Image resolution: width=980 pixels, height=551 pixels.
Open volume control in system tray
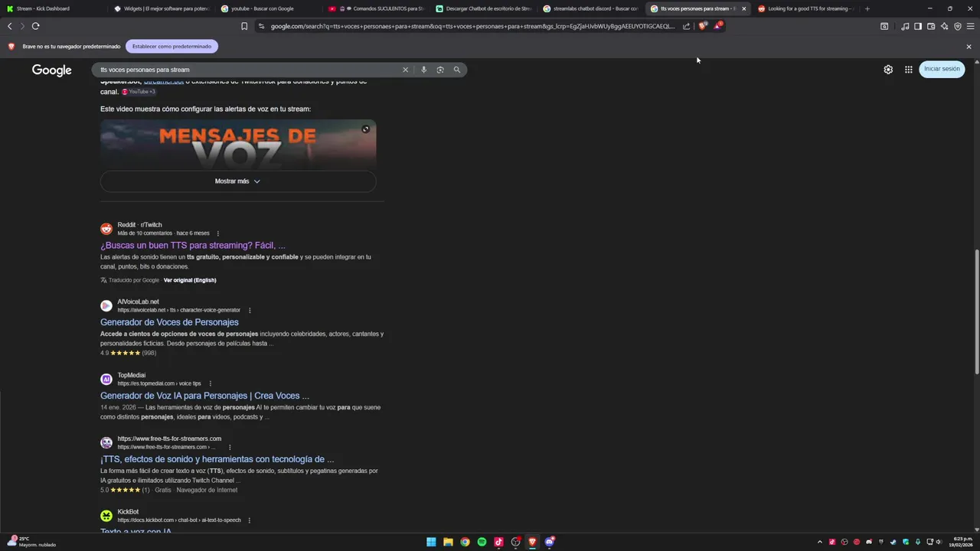(x=941, y=542)
